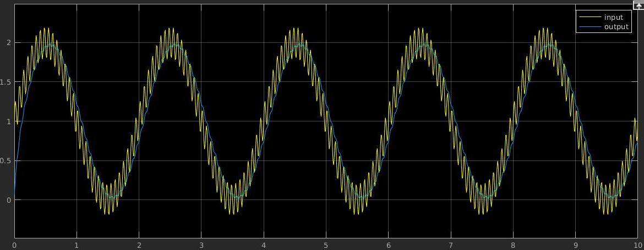Click the x-axis tick label '10'

(x=638, y=246)
